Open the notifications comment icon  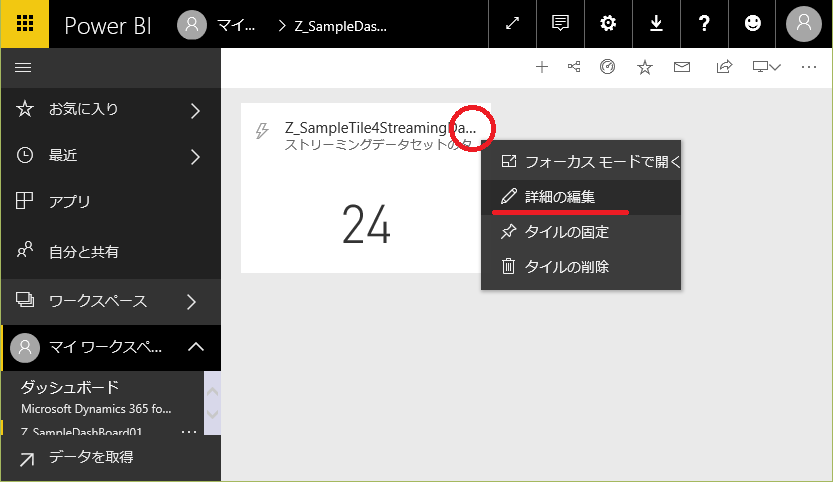(x=560, y=23)
